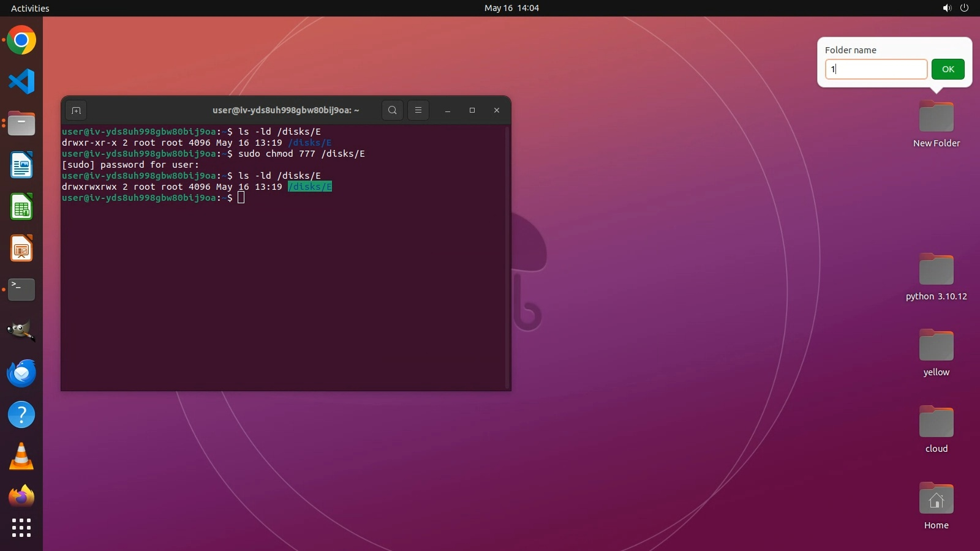980x551 pixels.
Task: Open GIMP image editor in dock
Action: [x=21, y=331]
